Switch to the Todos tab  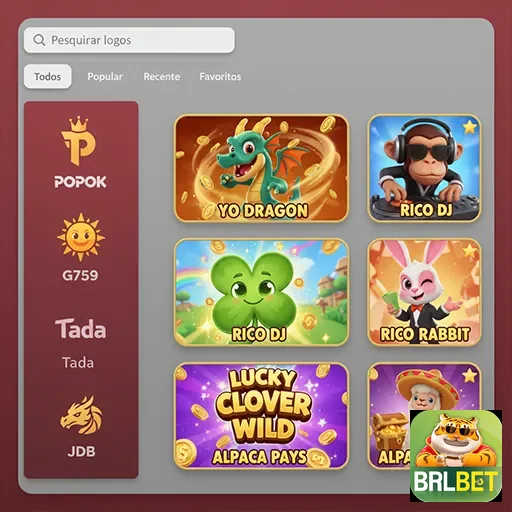[48, 76]
